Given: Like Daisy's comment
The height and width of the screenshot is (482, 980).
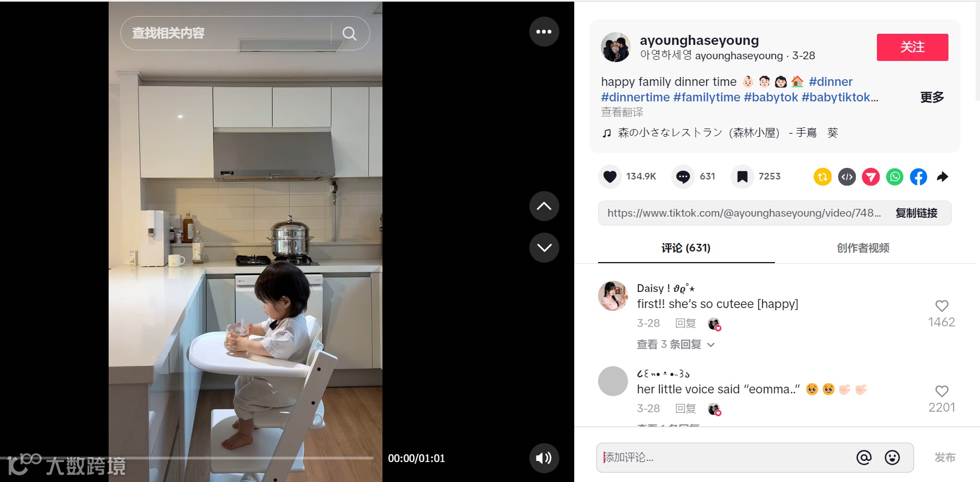Looking at the screenshot, I should 942,306.
